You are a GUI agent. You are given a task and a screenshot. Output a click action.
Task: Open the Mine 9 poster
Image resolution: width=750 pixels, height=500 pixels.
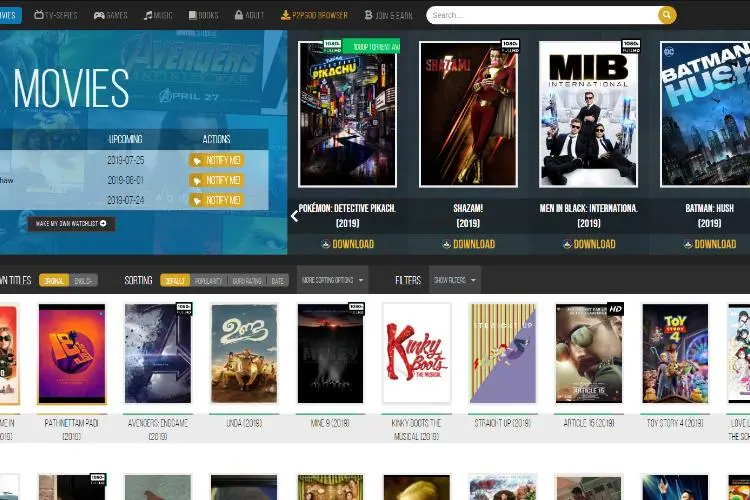point(331,354)
